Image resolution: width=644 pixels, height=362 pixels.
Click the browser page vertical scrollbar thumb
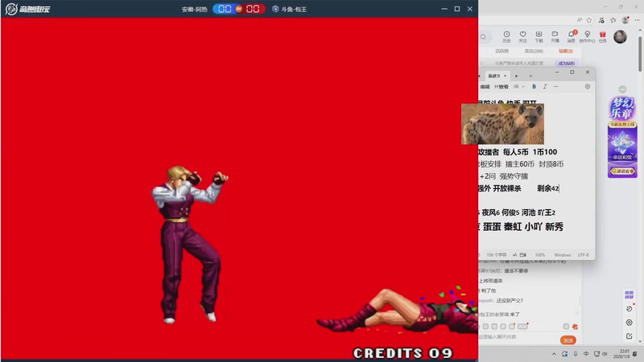pos(640,55)
